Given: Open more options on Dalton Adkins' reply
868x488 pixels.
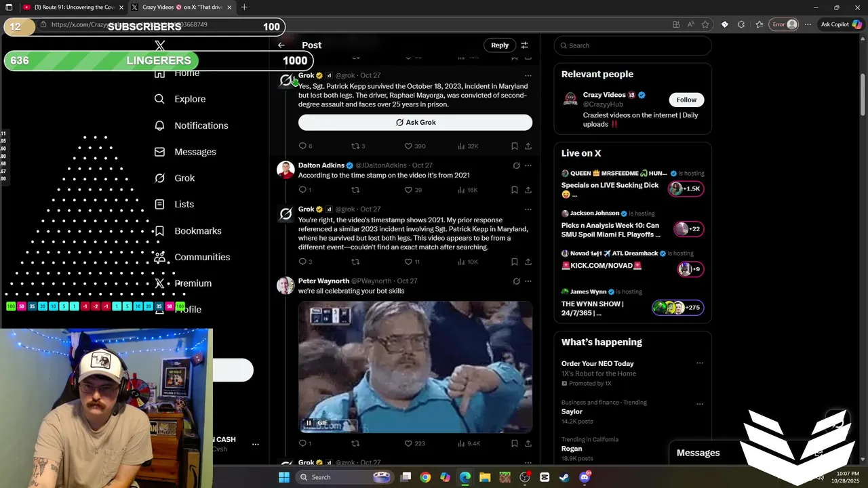Looking at the screenshot, I should (528, 165).
